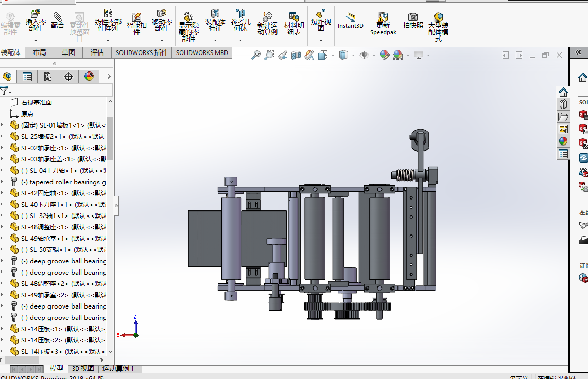The height and width of the screenshot is (379, 588).
Task: Open Appearances tab in task pane
Action: [x=563, y=141]
